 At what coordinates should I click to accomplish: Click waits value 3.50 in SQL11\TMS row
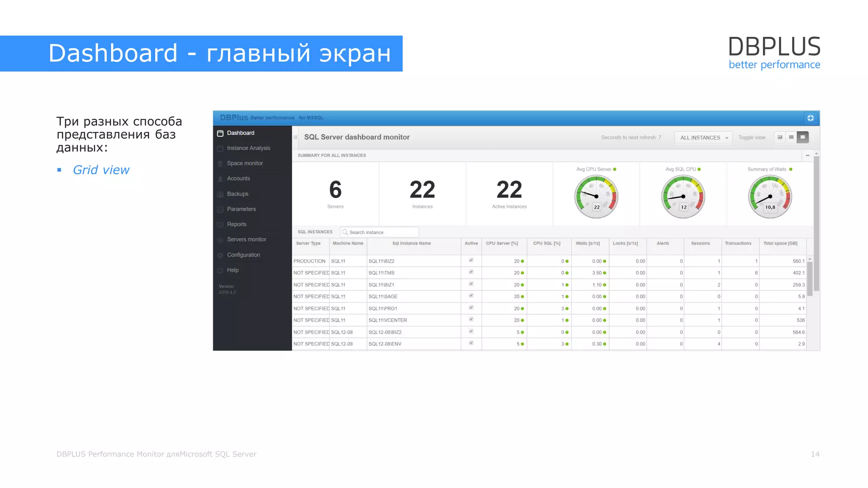(x=597, y=273)
